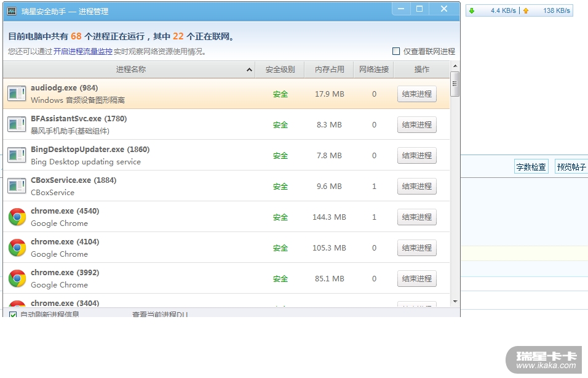
Task: Click the Bing Desktop updating service description
Action: pos(86,162)
